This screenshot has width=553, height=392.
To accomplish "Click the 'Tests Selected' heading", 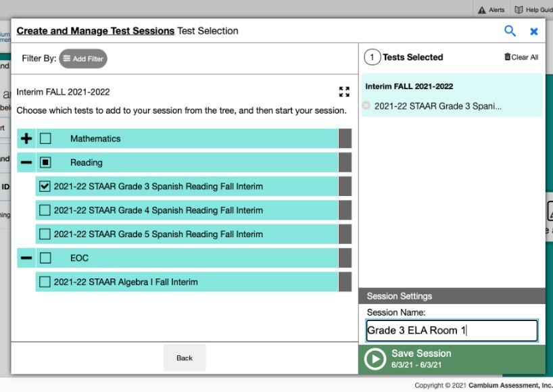I will click(412, 57).
